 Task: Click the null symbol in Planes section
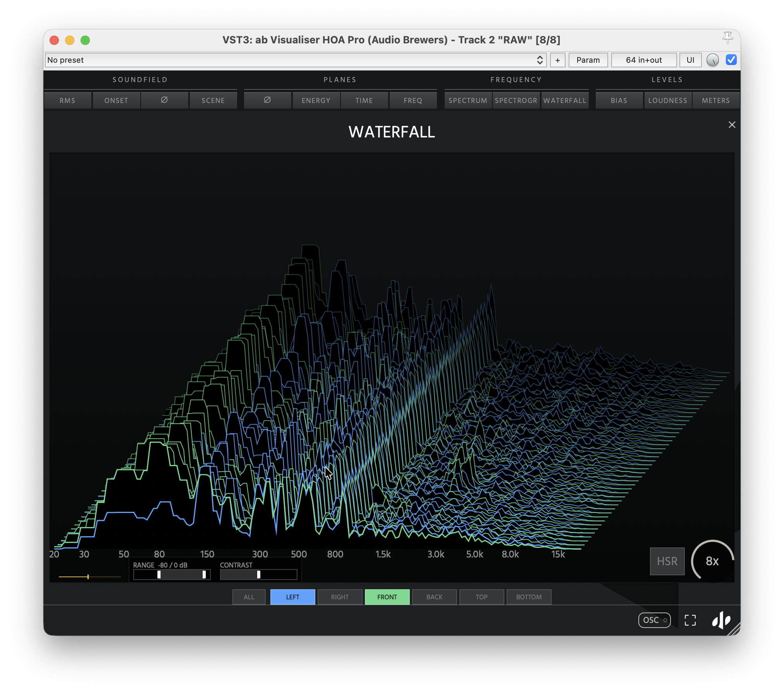click(267, 100)
